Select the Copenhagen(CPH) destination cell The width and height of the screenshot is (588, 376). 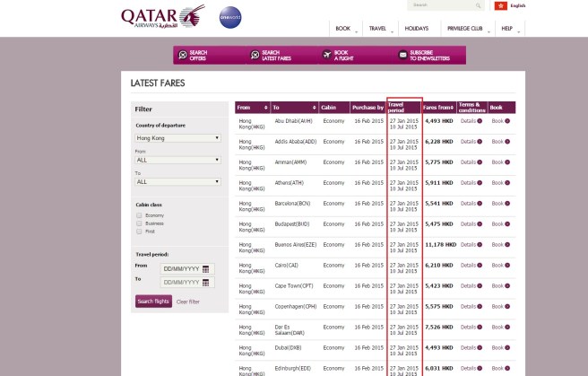coord(296,307)
